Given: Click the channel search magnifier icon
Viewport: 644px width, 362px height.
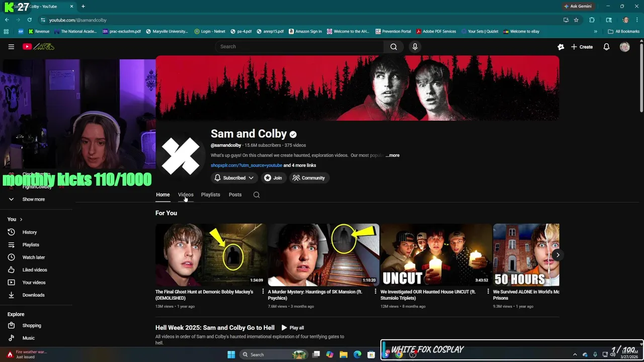Looking at the screenshot, I should (x=257, y=195).
